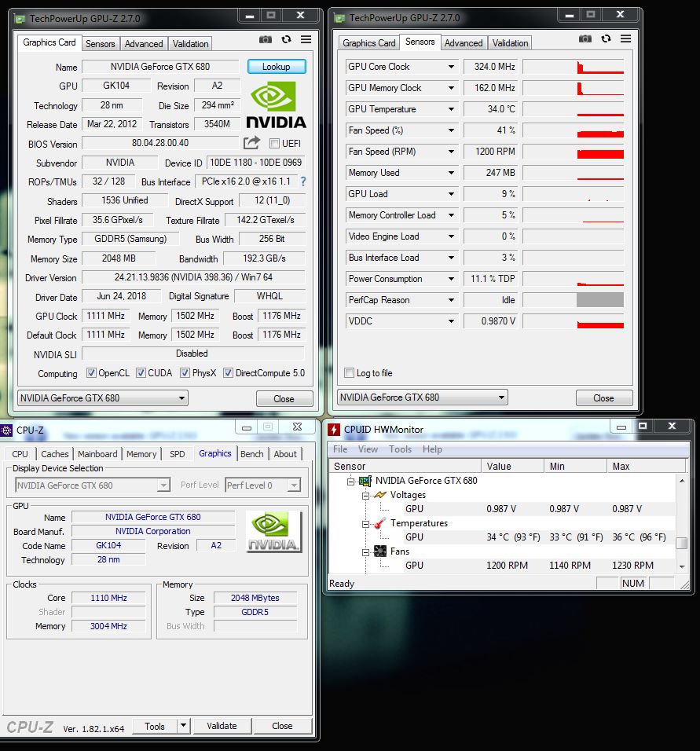Click the Voltages lightning icon in HWMonitor
700x751 pixels.
tap(380, 495)
